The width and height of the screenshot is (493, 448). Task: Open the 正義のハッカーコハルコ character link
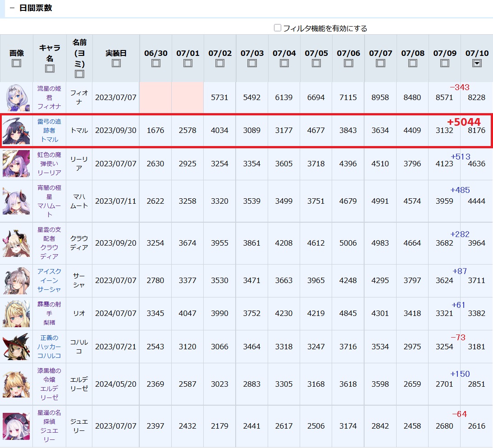(x=49, y=347)
